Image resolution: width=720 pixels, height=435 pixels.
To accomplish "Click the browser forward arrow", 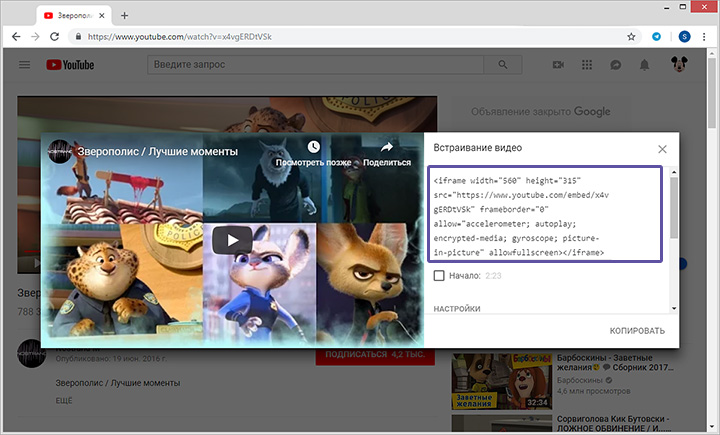I will click(35, 37).
